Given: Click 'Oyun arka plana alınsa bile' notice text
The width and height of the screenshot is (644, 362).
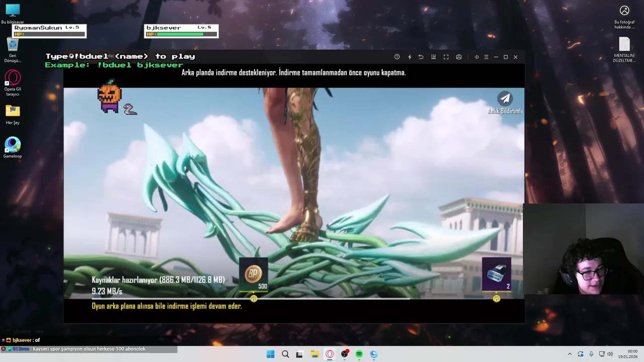Looking at the screenshot, I should tap(167, 306).
